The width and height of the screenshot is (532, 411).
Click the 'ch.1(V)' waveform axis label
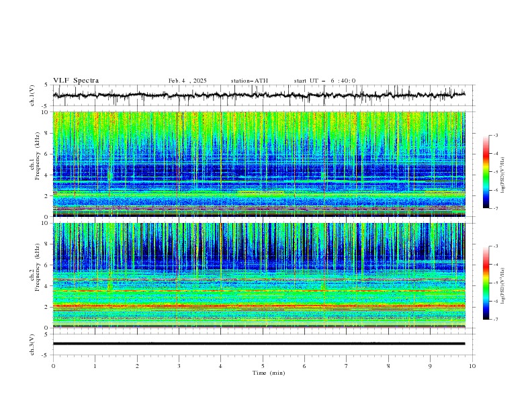[x=32, y=95]
